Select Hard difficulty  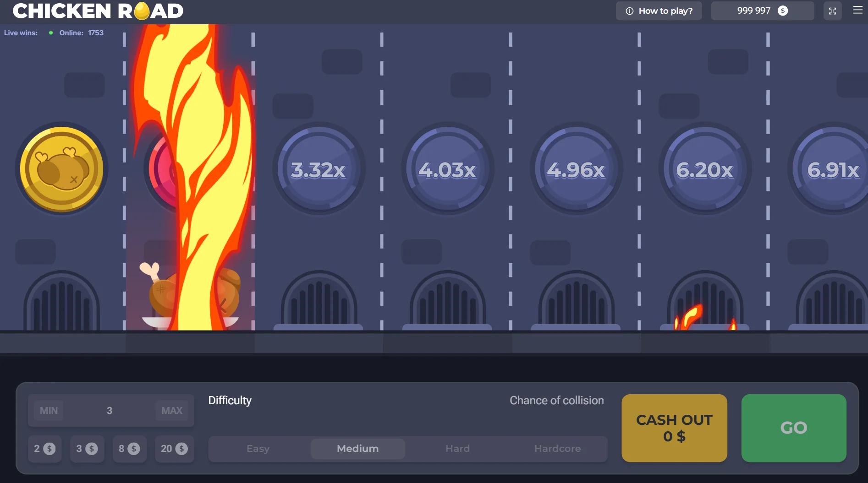(x=457, y=449)
